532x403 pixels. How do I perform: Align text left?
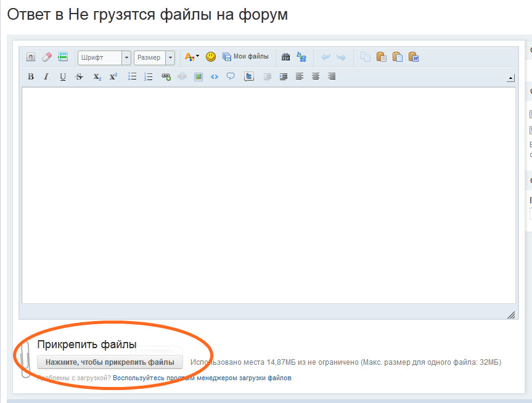(300, 76)
